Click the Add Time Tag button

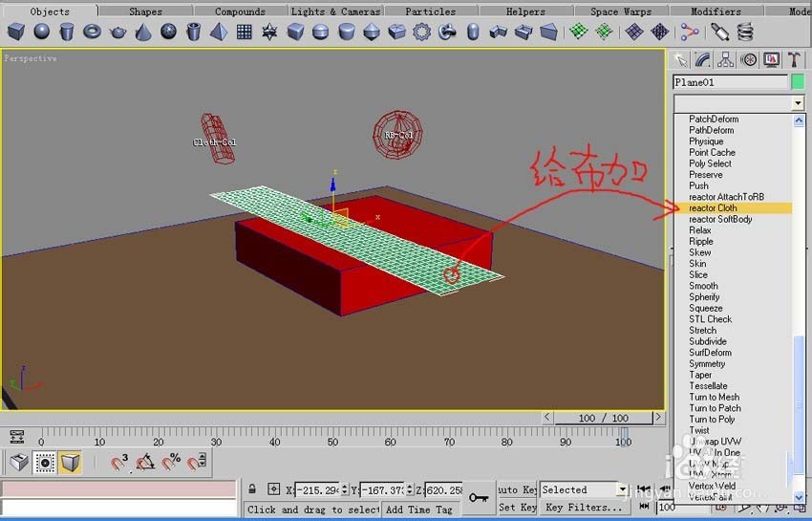tap(418, 510)
